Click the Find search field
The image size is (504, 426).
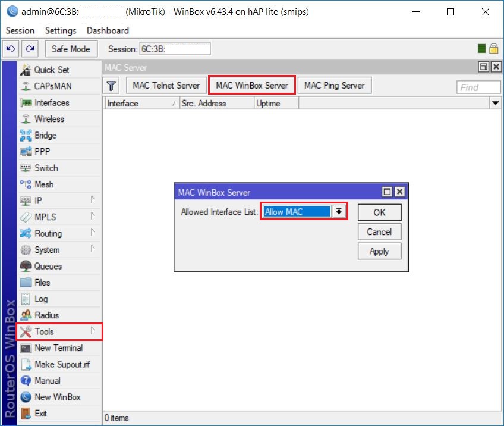point(478,87)
